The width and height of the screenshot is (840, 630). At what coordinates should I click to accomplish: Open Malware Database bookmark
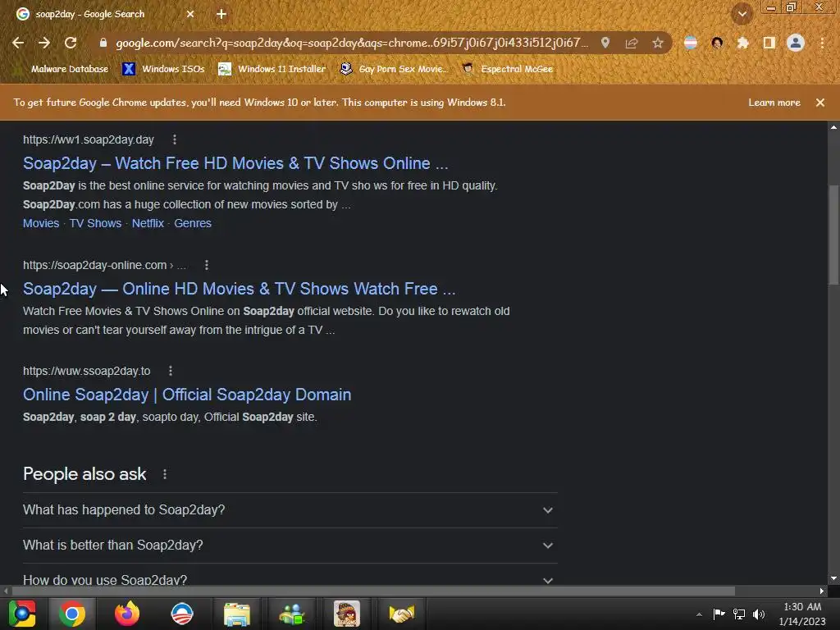69,69
